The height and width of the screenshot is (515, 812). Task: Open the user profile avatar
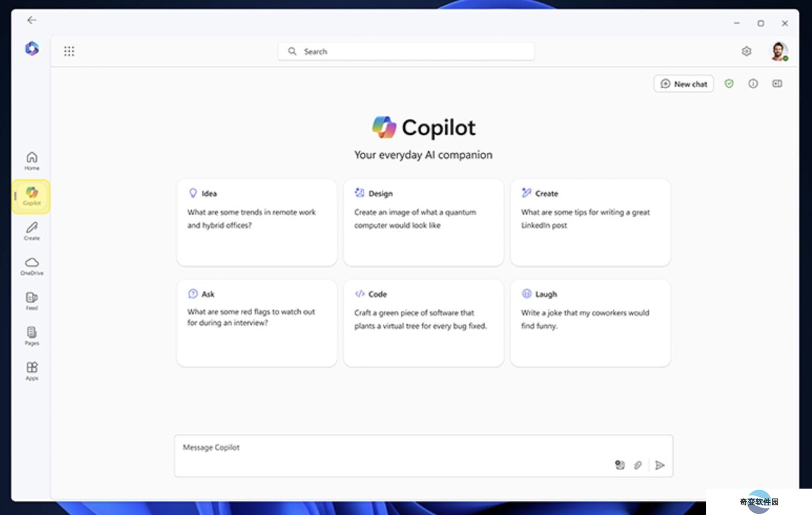click(x=778, y=51)
